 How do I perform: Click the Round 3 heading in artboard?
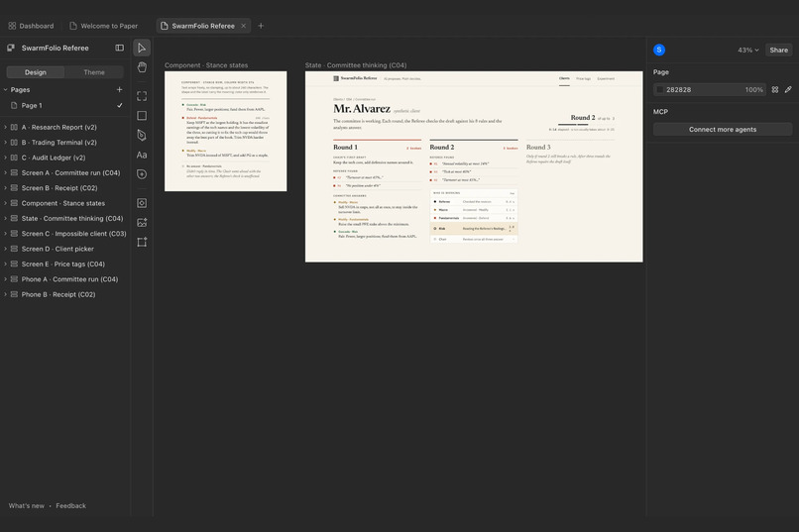[x=538, y=148]
